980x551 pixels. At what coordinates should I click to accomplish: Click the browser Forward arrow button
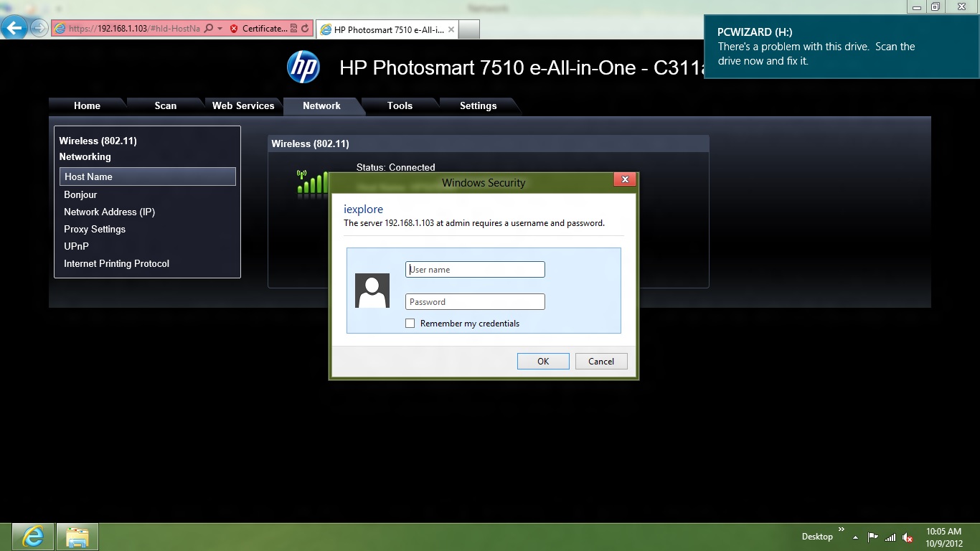pyautogui.click(x=39, y=28)
